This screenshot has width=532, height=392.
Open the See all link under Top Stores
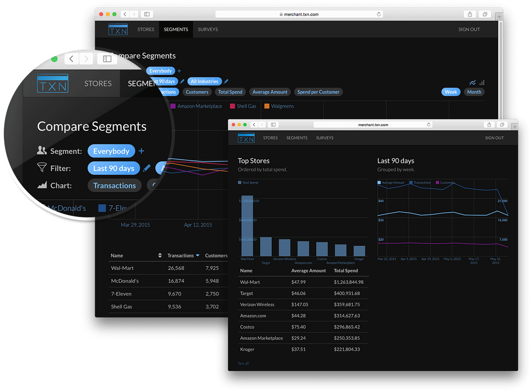pos(243,363)
